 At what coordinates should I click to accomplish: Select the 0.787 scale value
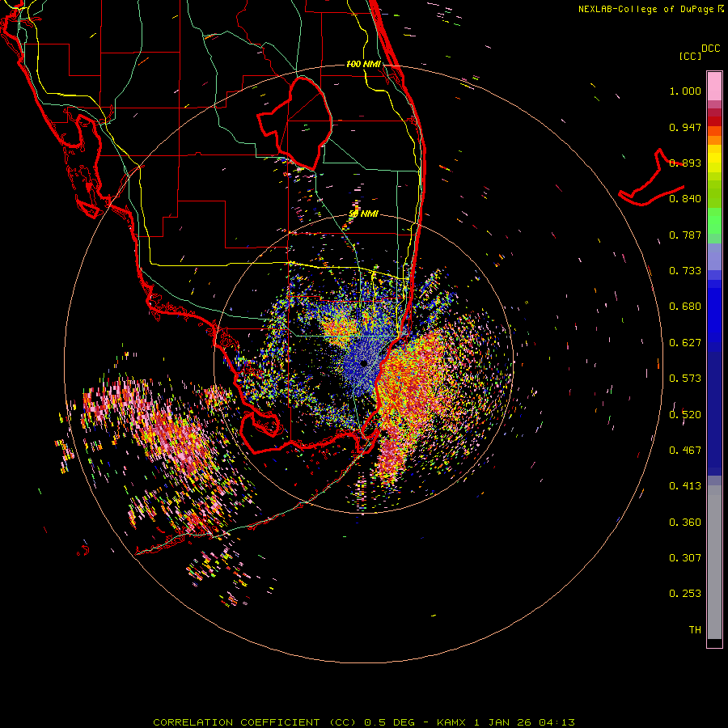[x=685, y=235]
